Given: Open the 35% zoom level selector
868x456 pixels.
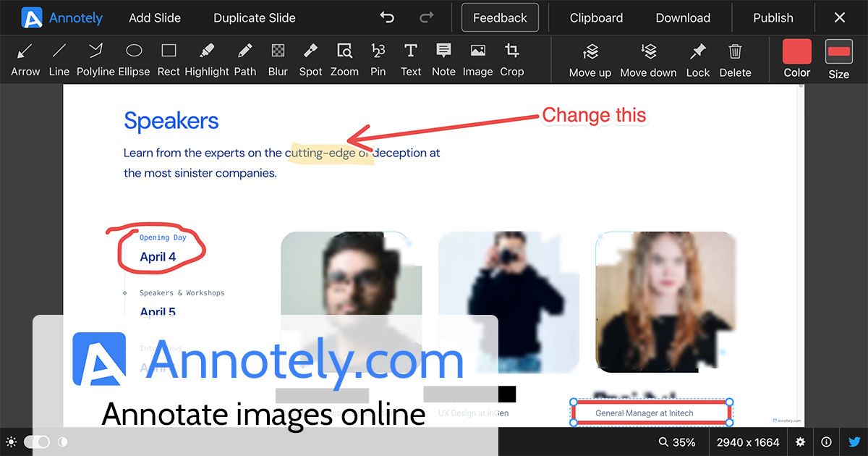Looking at the screenshot, I should 677,442.
